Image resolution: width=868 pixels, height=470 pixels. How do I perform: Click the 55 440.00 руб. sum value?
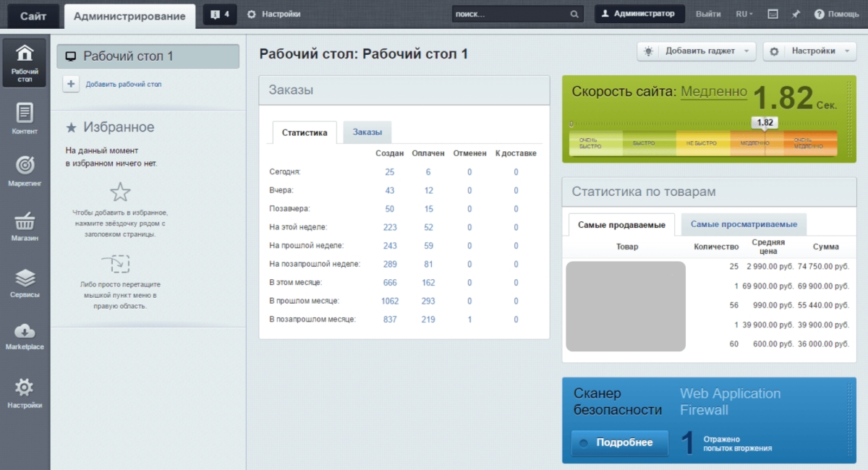point(823,306)
